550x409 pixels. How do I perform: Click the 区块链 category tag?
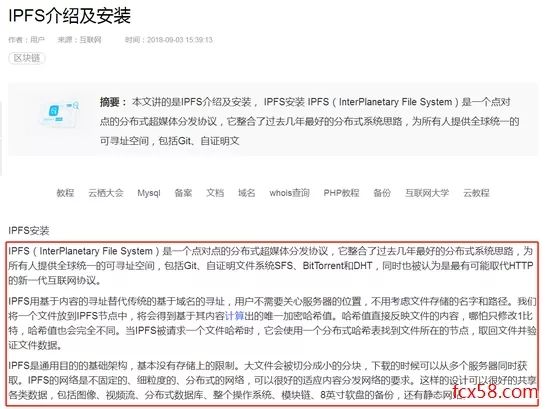pos(27,58)
